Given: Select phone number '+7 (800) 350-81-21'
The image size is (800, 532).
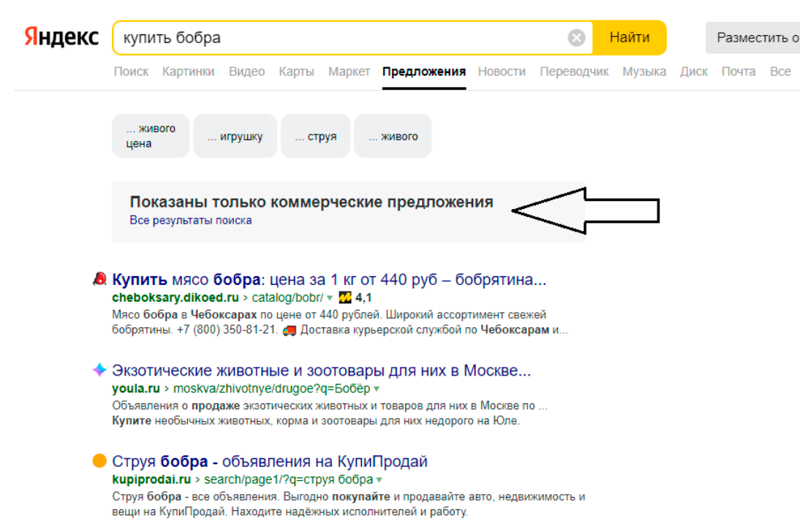Looking at the screenshot, I should pyautogui.click(x=226, y=330).
